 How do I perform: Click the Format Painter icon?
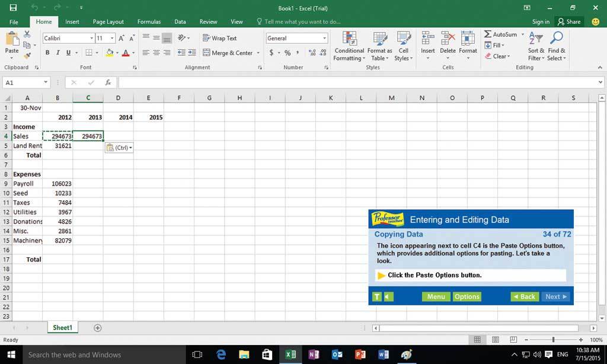[x=27, y=56]
